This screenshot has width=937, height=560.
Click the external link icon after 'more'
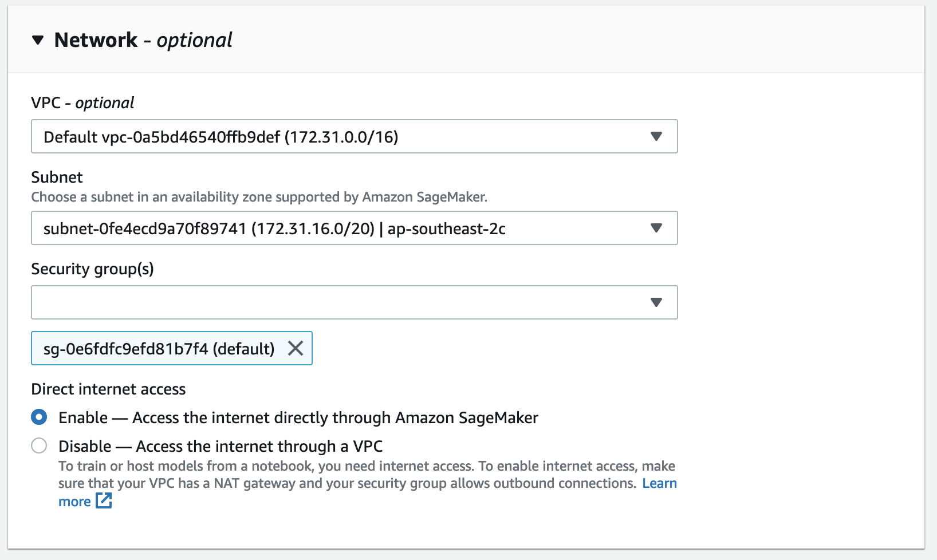104,501
